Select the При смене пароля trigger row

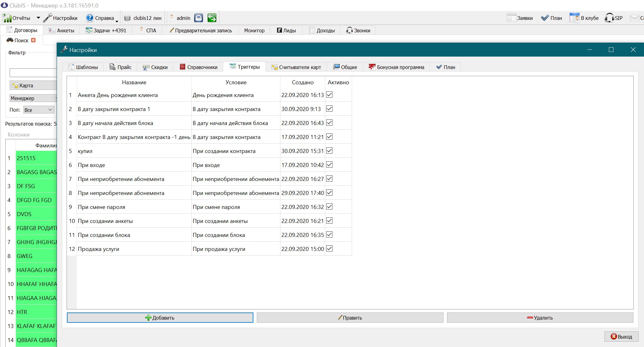click(x=209, y=207)
